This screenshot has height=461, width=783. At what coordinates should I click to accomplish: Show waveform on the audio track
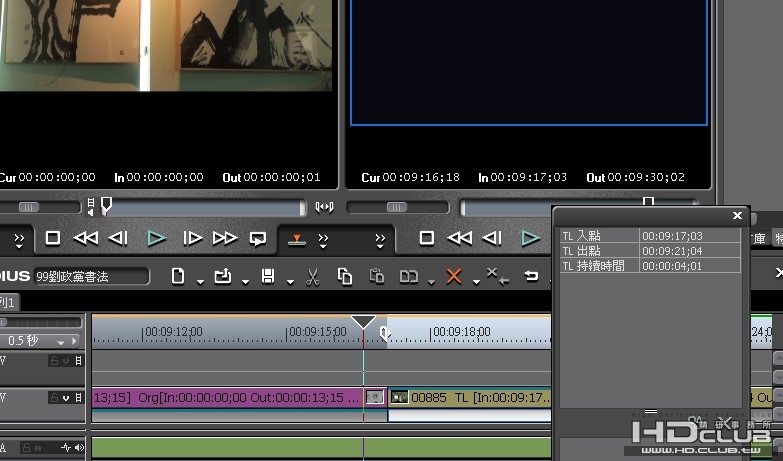pyautogui.click(x=66, y=448)
